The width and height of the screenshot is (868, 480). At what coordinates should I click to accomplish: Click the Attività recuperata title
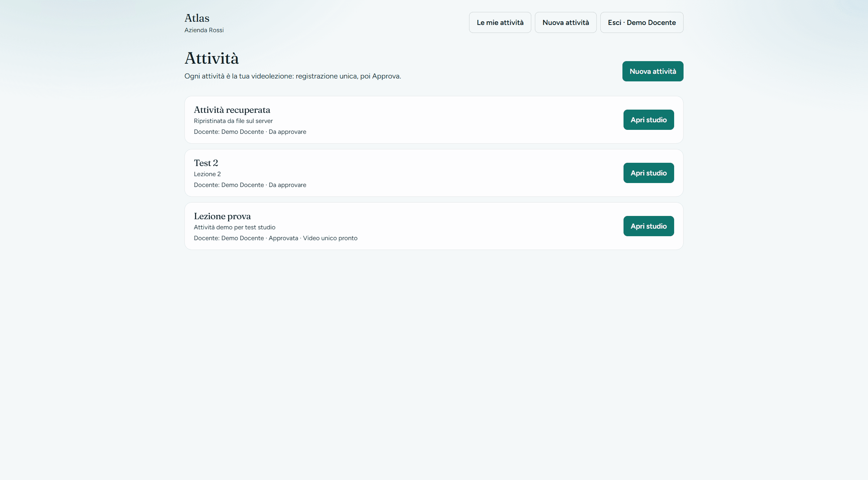[232, 110]
